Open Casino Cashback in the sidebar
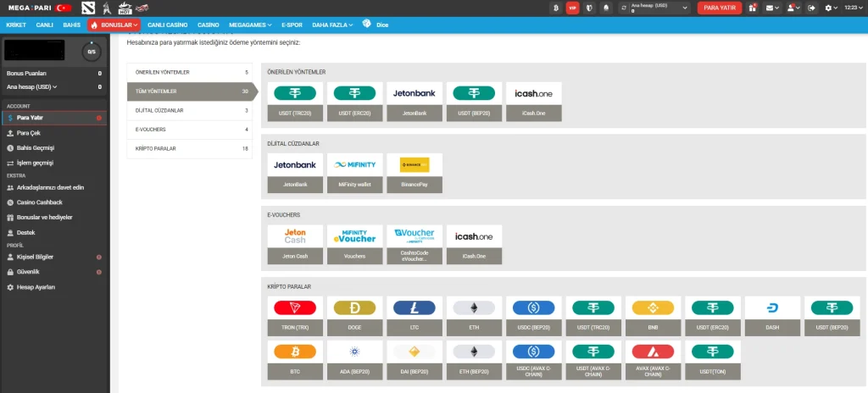Viewport: 868px width, 393px height. pos(53,202)
